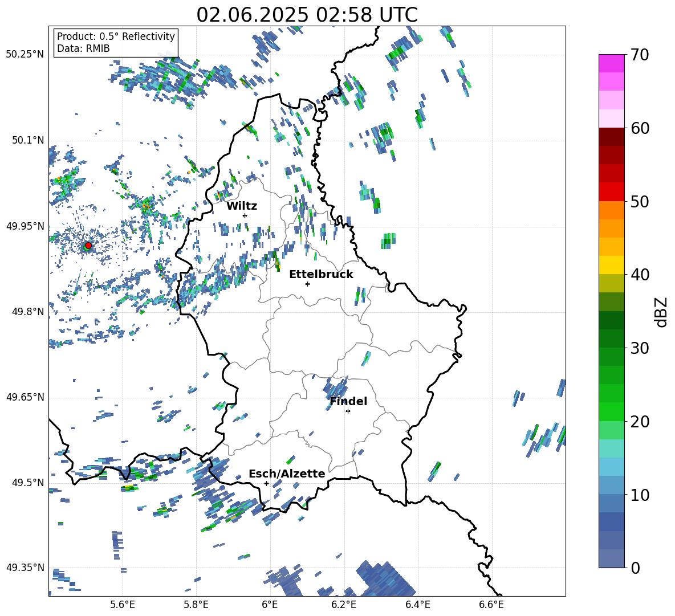The height and width of the screenshot is (616, 675).
Task: Click the cross marker below Wiltz
Action: point(245,215)
